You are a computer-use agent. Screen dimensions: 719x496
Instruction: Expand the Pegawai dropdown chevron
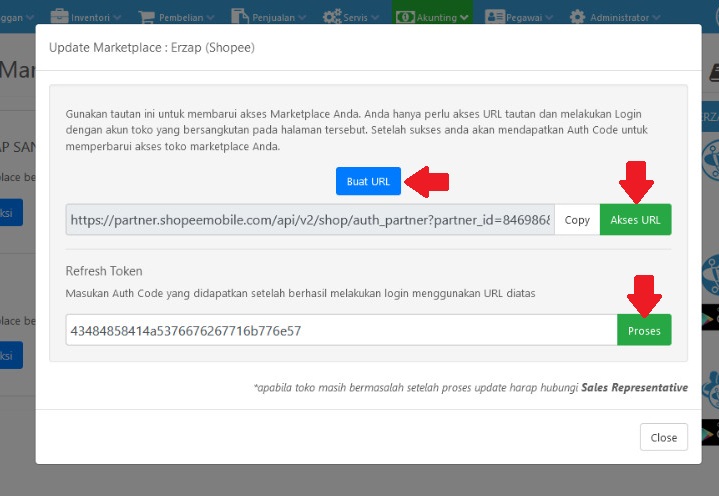click(x=548, y=18)
